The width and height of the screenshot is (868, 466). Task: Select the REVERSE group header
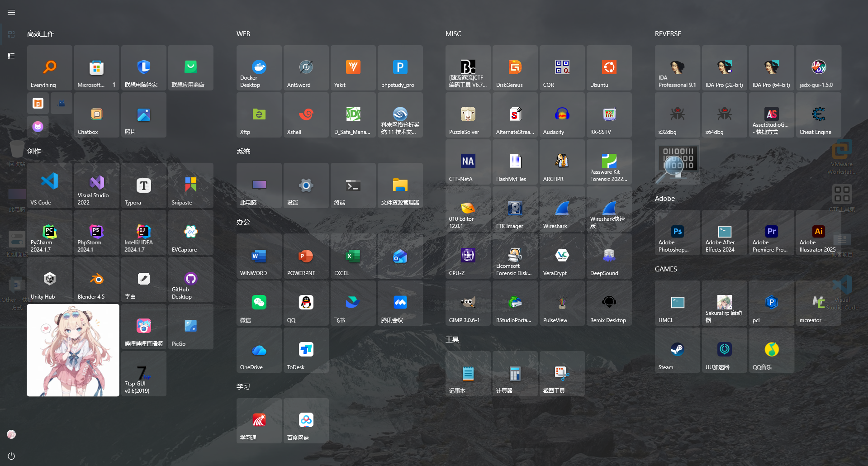(668, 34)
